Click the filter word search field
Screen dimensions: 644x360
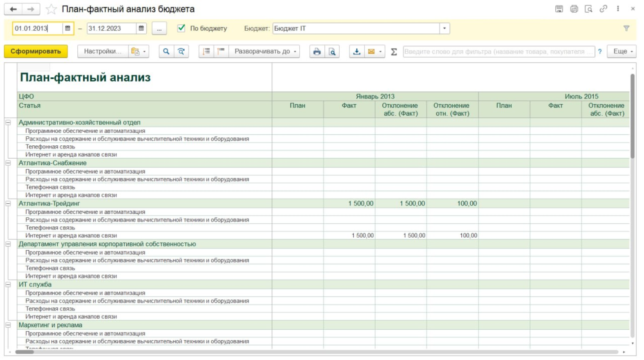coord(498,52)
